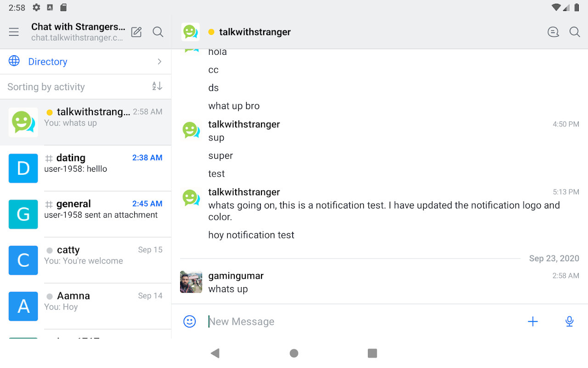Screen dimensions: 588x368
Task: Open talkwithstranger room info from header
Action: 255,32
